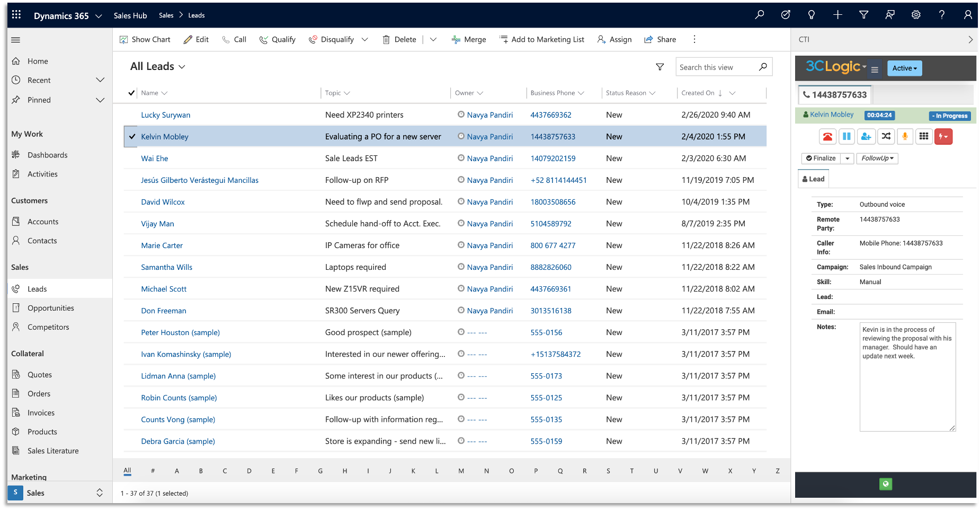
Task: Expand the Pinned section in the sidebar
Action: click(100, 100)
